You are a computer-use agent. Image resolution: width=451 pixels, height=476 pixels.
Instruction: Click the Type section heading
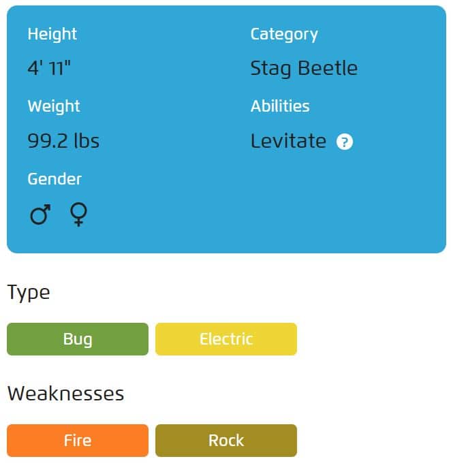(x=29, y=293)
